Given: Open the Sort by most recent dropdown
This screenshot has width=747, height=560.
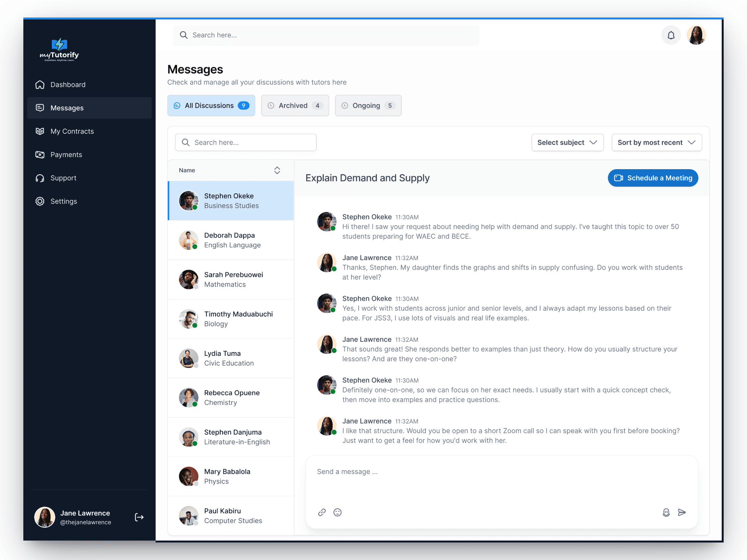Looking at the screenshot, I should coord(656,142).
